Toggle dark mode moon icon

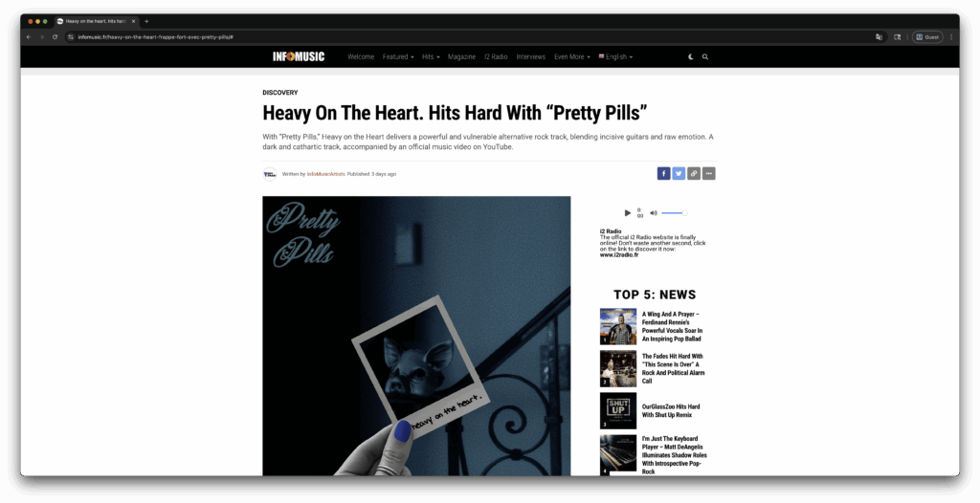pyautogui.click(x=691, y=56)
